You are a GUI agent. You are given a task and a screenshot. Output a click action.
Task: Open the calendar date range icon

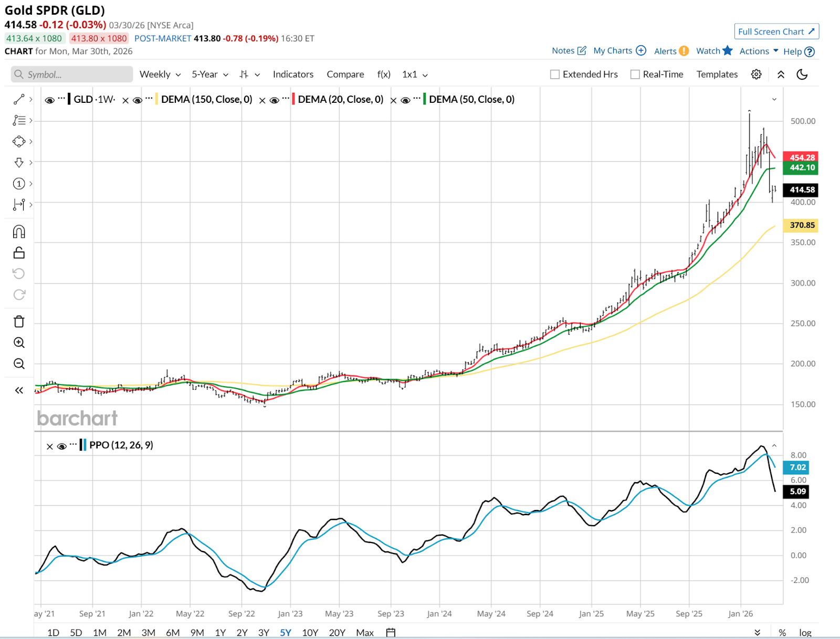pyautogui.click(x=391, y=632)
